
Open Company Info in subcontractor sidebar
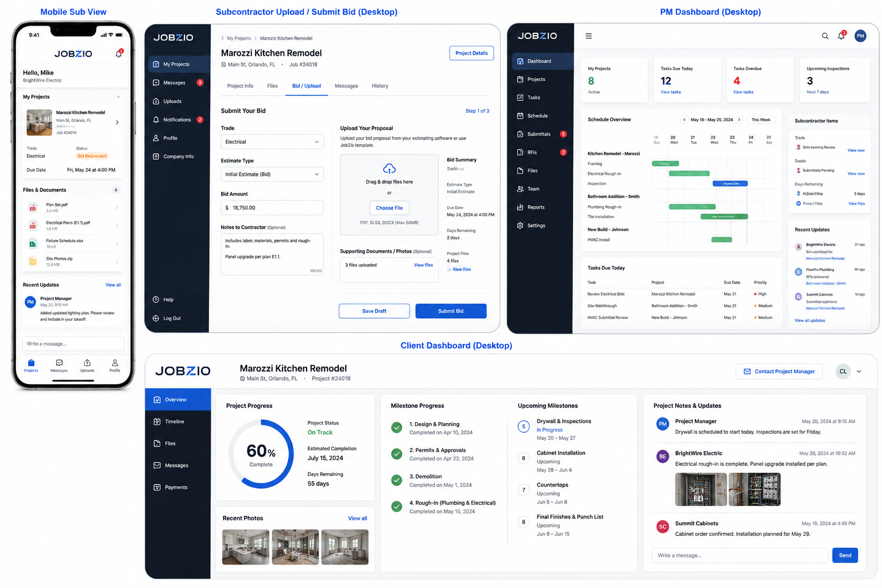pyautogui.click(x=178, y=156)
